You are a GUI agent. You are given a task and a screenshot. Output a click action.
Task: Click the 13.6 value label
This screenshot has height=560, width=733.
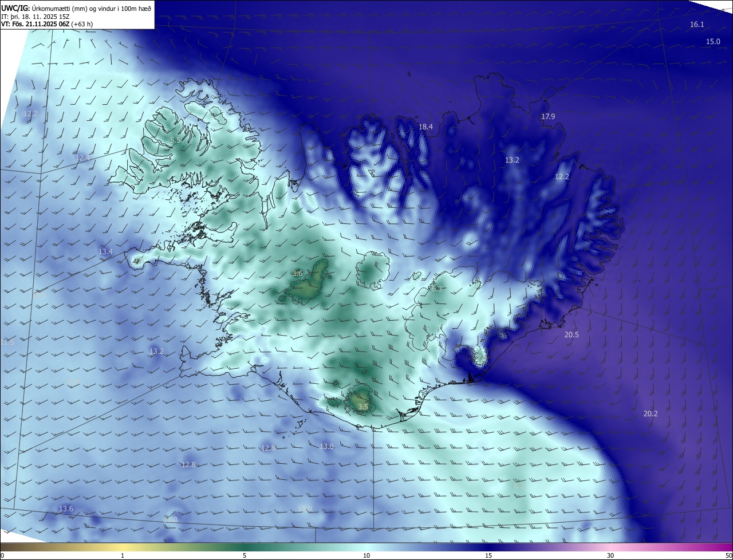pyautogui.click(x=66, y=508)
